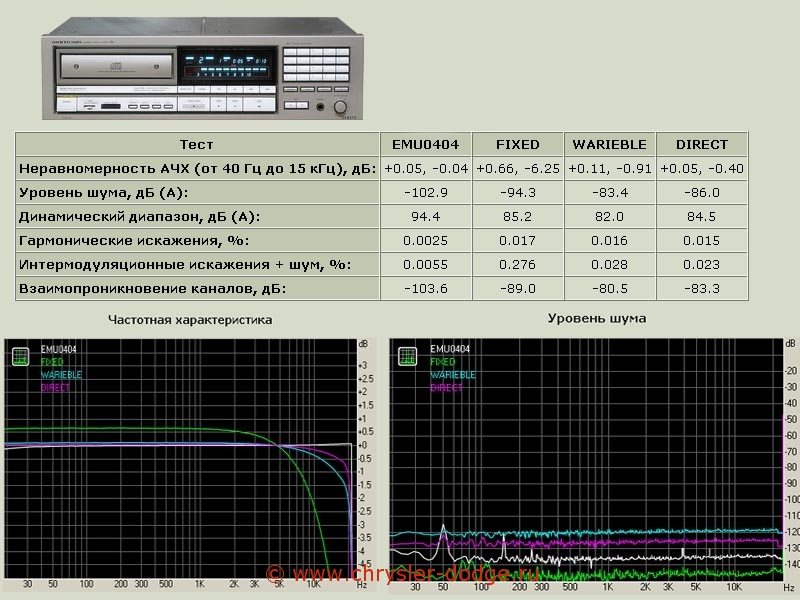Pick the "-80.5" crosstalk value

click(x=610, y=288)
